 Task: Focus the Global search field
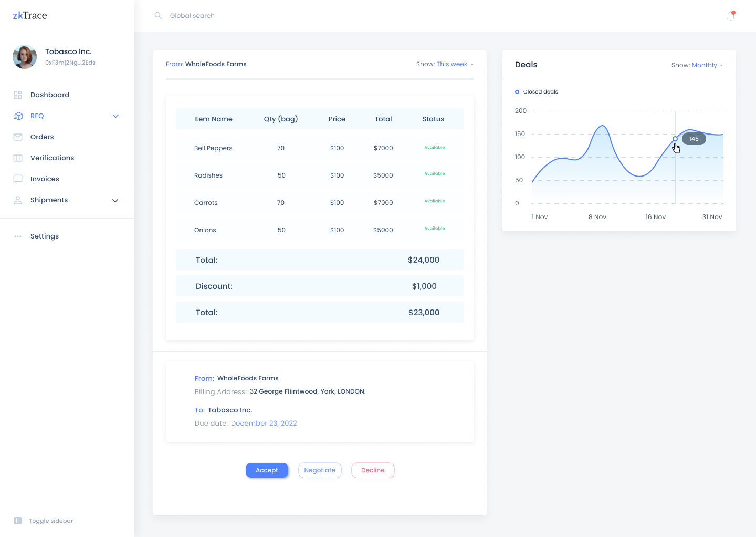pos(192,16)
